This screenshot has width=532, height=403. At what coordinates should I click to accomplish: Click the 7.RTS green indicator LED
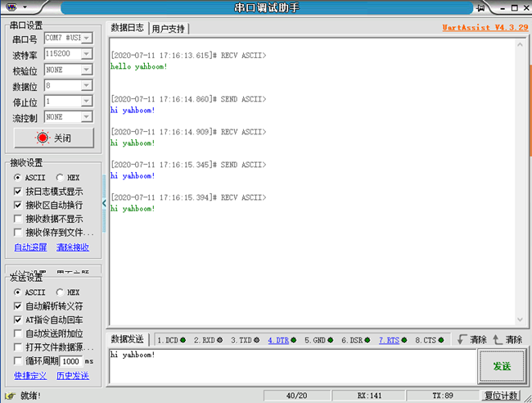404,340
